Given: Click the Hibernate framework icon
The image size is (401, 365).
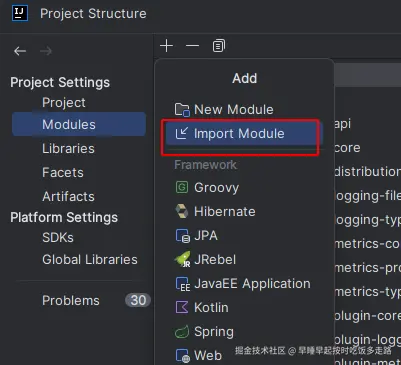Looking at the screenshot, I should coord(182,211).
